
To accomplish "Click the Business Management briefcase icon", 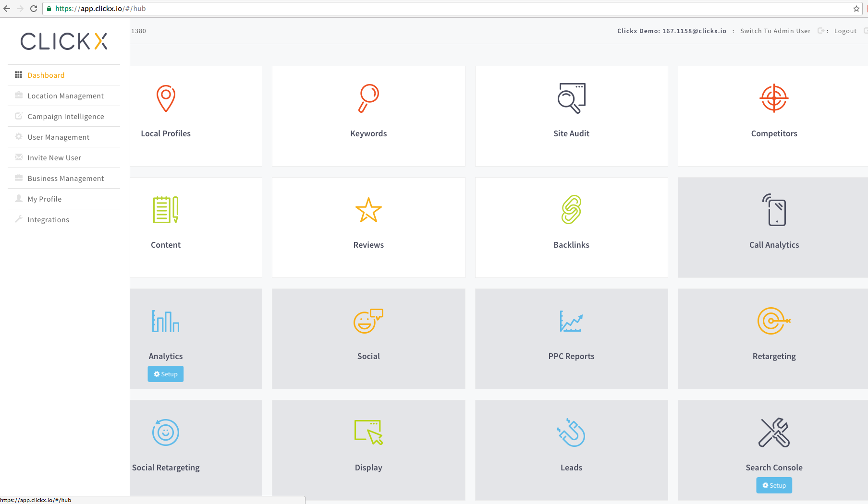I will (19, 178).
